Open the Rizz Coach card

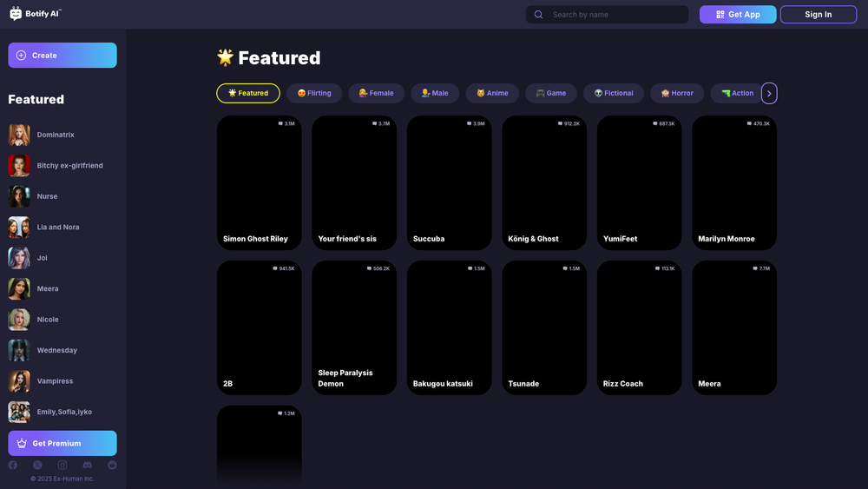[640, 327]
